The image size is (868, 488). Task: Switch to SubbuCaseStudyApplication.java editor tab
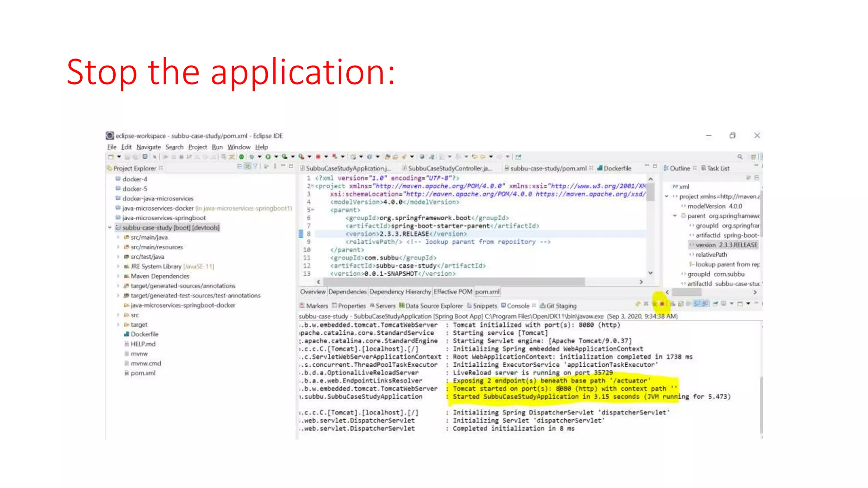click(345, 168)
